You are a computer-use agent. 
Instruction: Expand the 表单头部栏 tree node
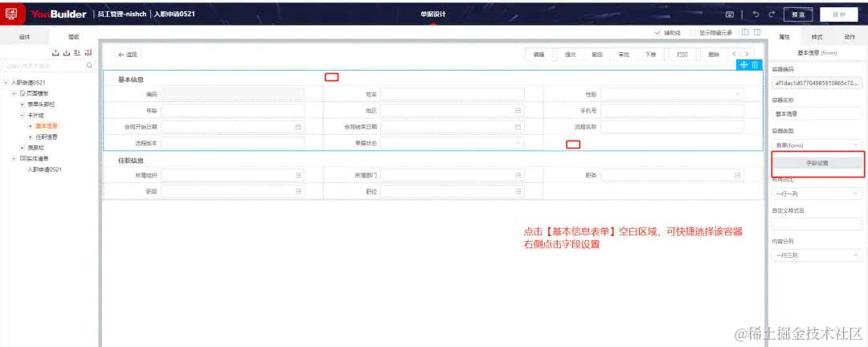coord(23,104)
